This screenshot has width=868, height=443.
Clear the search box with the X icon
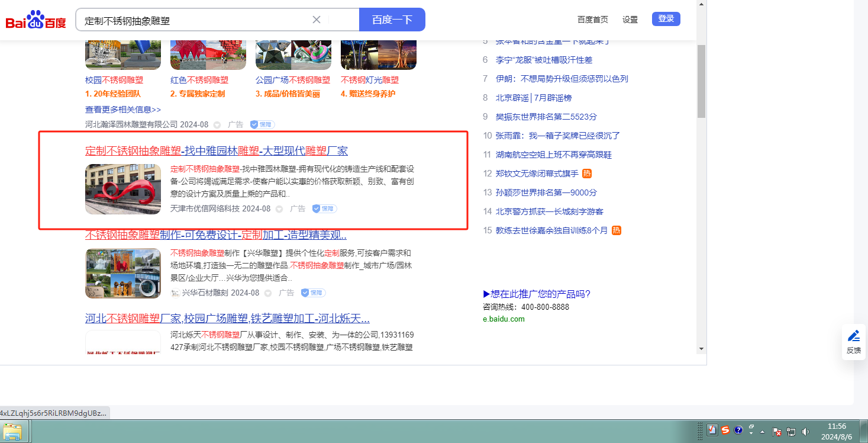coord(317,20)
